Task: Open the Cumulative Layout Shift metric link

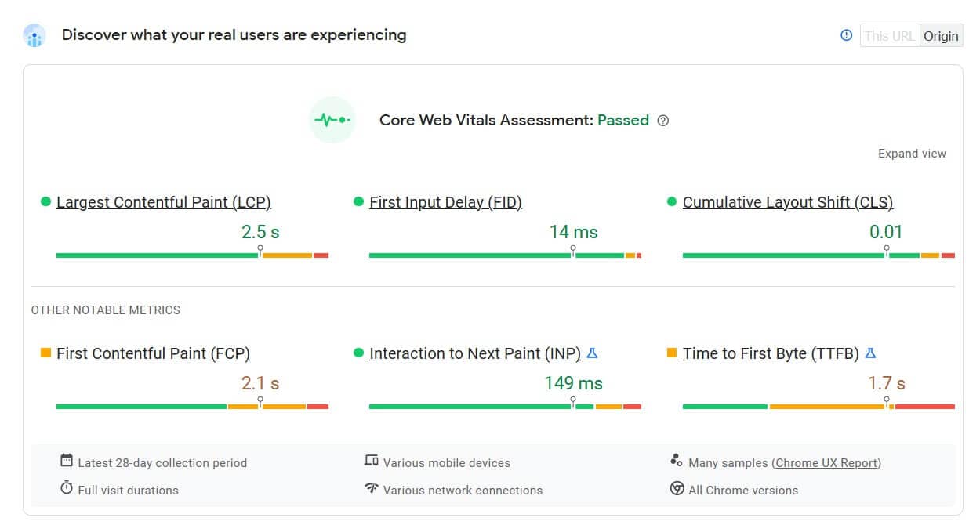Action: tap(787, 202)
